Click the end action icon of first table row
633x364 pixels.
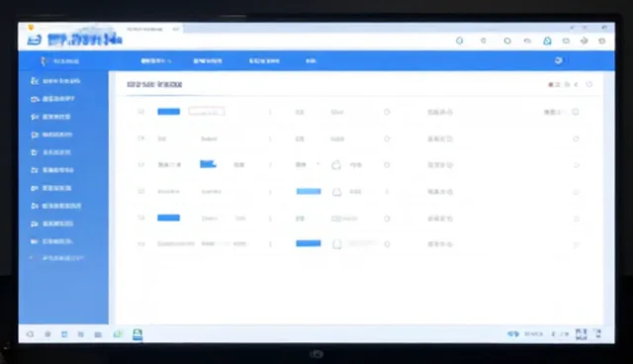coord(576,112)
